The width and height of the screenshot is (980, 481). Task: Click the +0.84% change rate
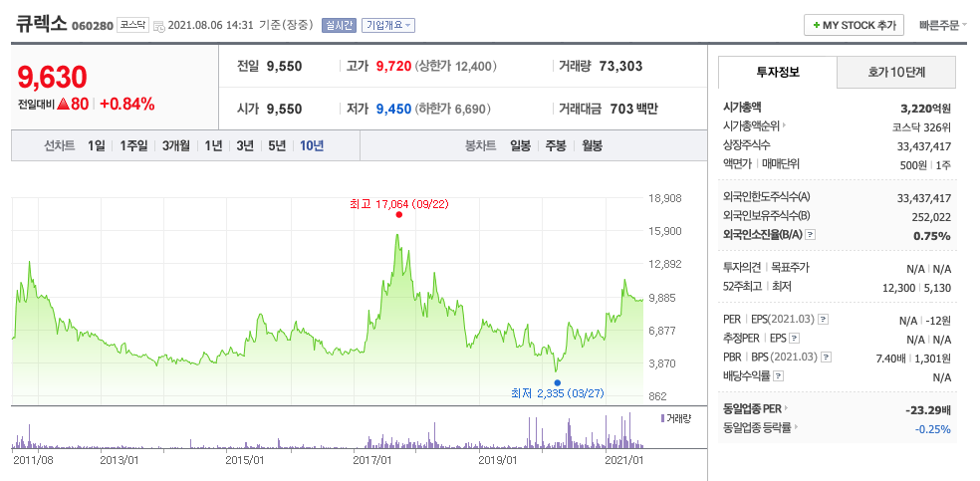tap(126, 105)
